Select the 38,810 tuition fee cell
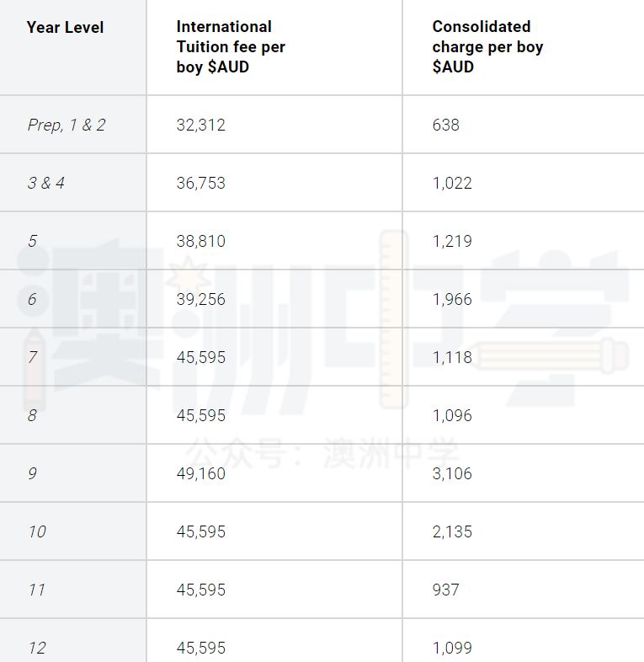The image size is (644, 662). [201, 241]
